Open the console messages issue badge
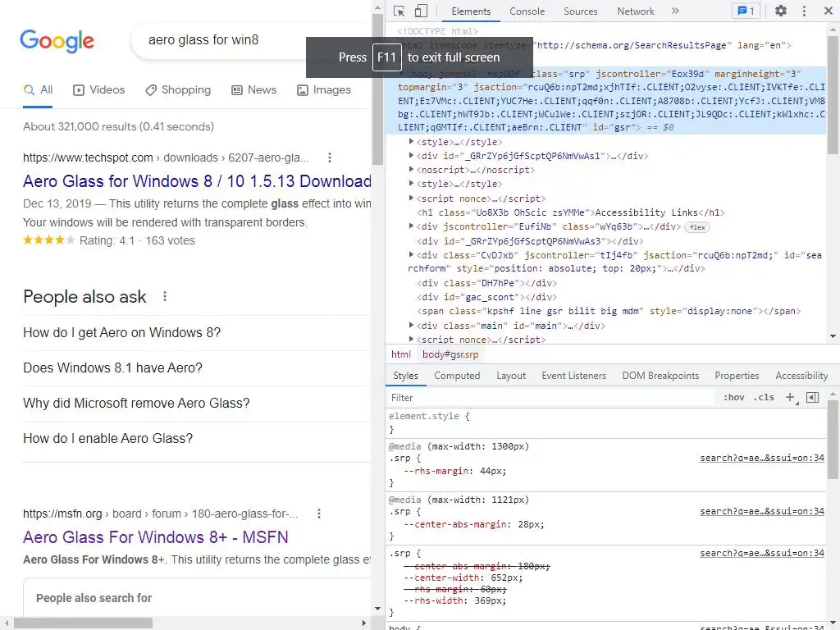Screen dimensions: 840x630 [x=746, y=11]
